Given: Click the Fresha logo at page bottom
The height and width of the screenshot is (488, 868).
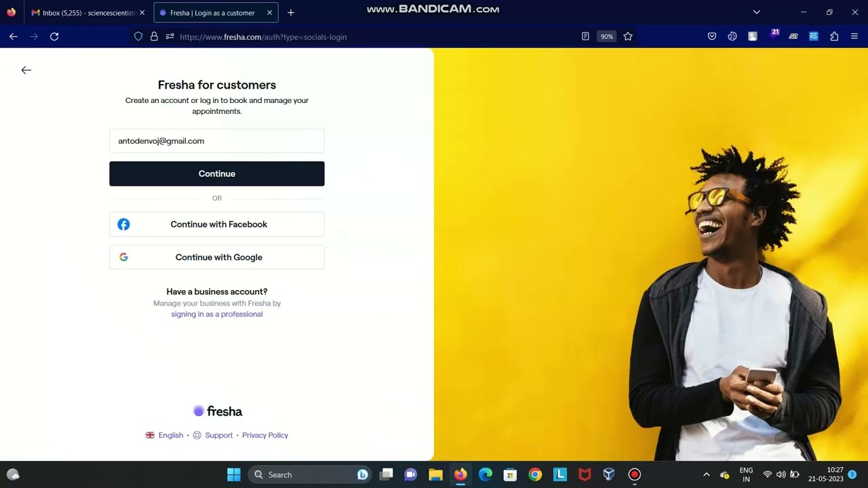Looking at the screenshot, I should point(217,411).
